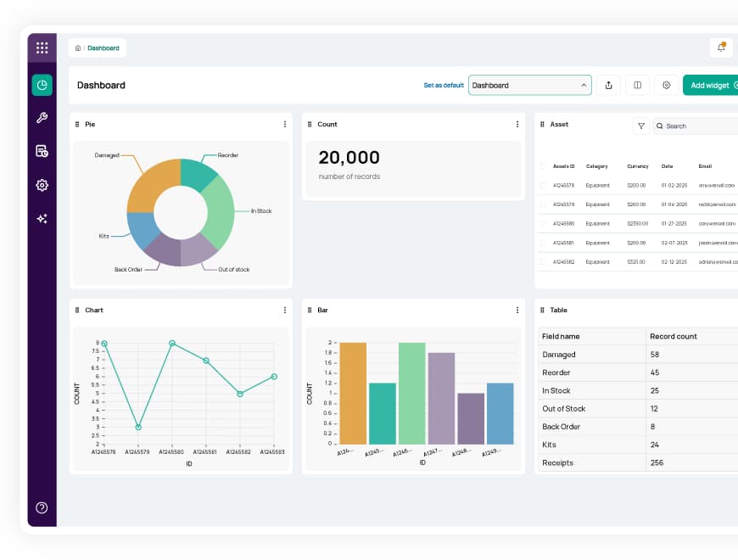Open dashboard settings gear in header
This screenshot has width=738, height=560.
[667, 85]
